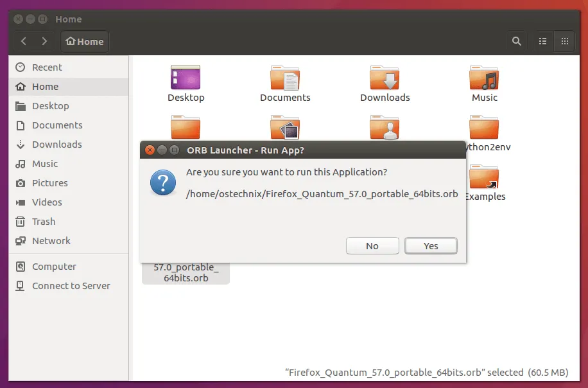Switch to grid icon view
588x388 pixels.
point(565,41)
